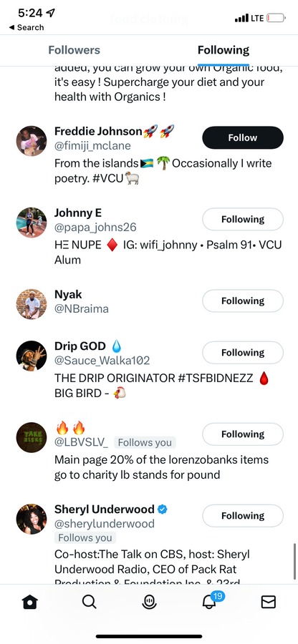Click the vertical scrollbar indicator

tap(294, 562)
